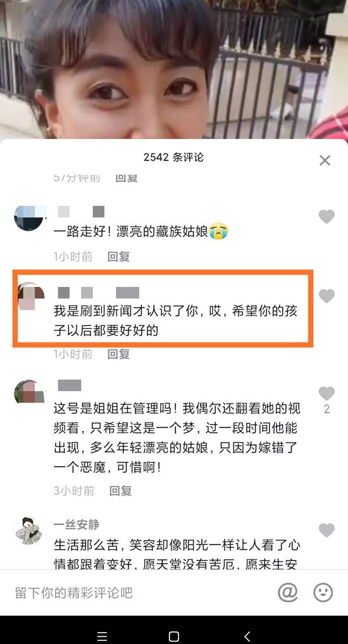The image size is (348, 644).
Task: Open the avatar of 一丝安静
Action: (28, 531)
